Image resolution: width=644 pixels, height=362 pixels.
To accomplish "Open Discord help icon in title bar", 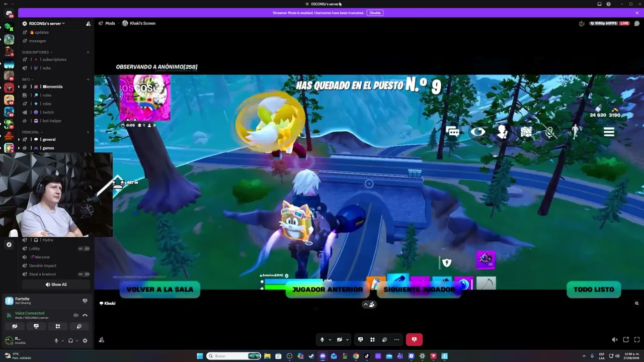I will [x=608, y=4].
